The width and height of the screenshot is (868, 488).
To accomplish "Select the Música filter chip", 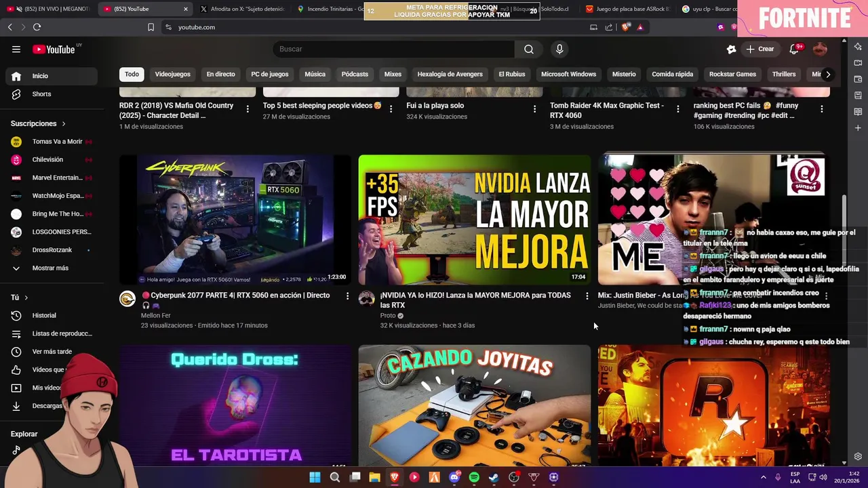I will (x=315, y=75).
